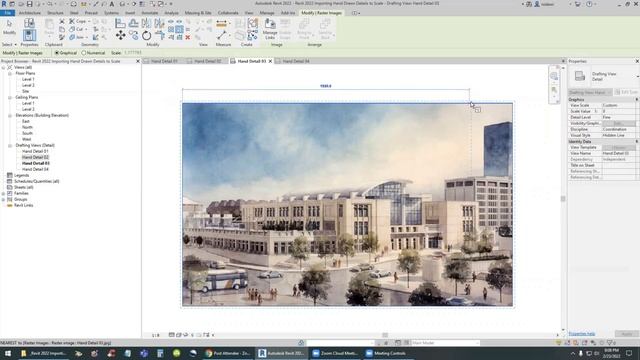Screen dimensions: 640x360
Task: Click the View Template button
Action: click(x=619, y=147)
